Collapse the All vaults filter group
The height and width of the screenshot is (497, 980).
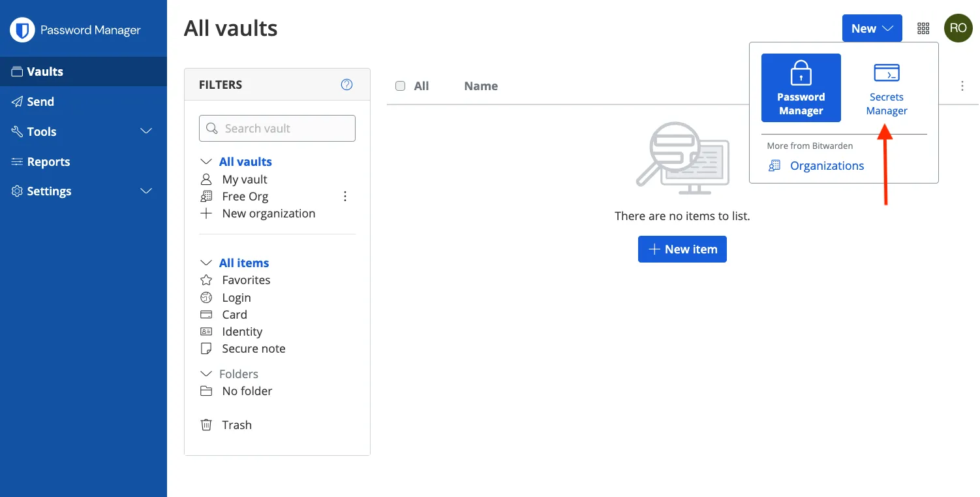(x=206, y=161)
